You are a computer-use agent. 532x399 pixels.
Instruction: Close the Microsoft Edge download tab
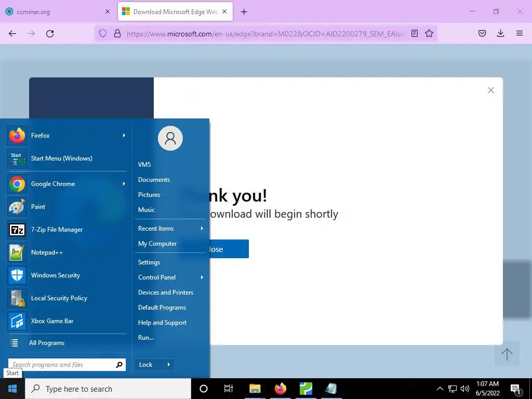(x=224, y=11)
